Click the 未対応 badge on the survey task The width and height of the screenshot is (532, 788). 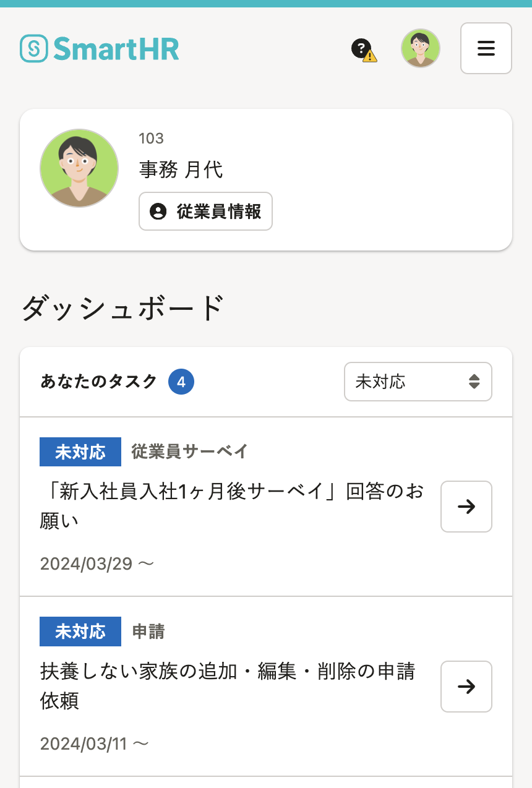(80, 452)
